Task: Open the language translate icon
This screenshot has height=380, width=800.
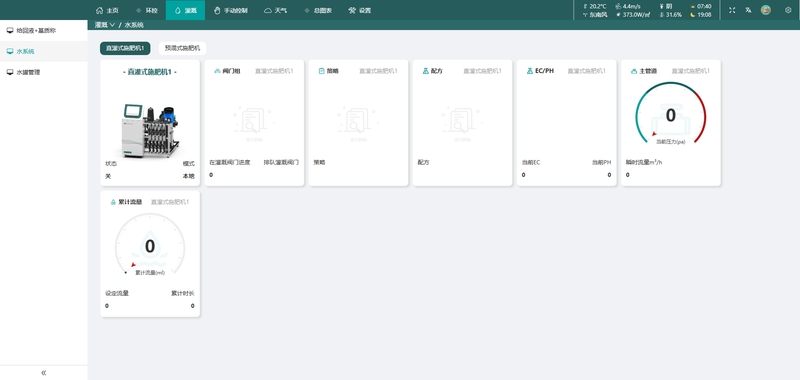Action: (x=748, y=10)
